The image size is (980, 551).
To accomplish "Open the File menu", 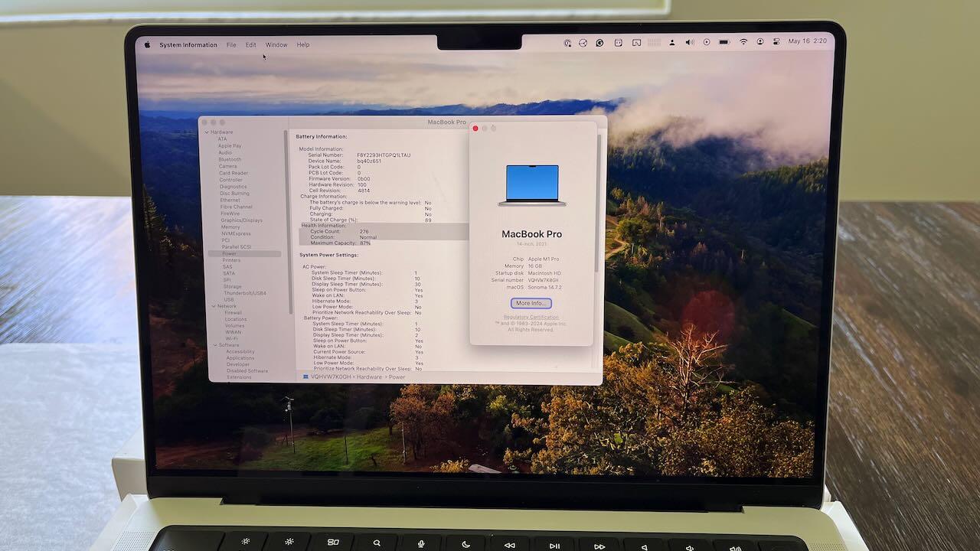I will point(231,45).
